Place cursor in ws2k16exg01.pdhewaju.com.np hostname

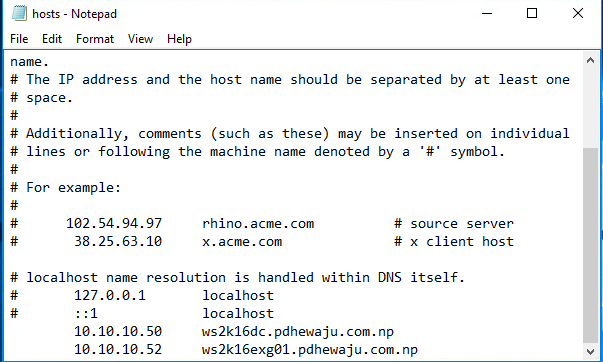[x=310, y=350]
